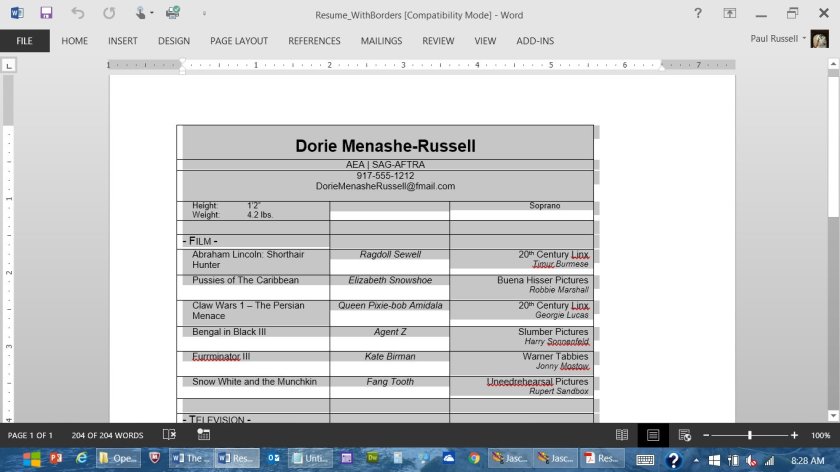Switch to Read Mode view
Viewport: 840px width, 472px height.
point(621,435)
